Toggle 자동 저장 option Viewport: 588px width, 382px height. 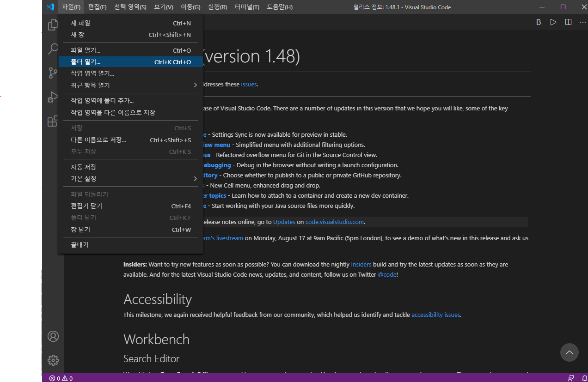coord(131,167)
